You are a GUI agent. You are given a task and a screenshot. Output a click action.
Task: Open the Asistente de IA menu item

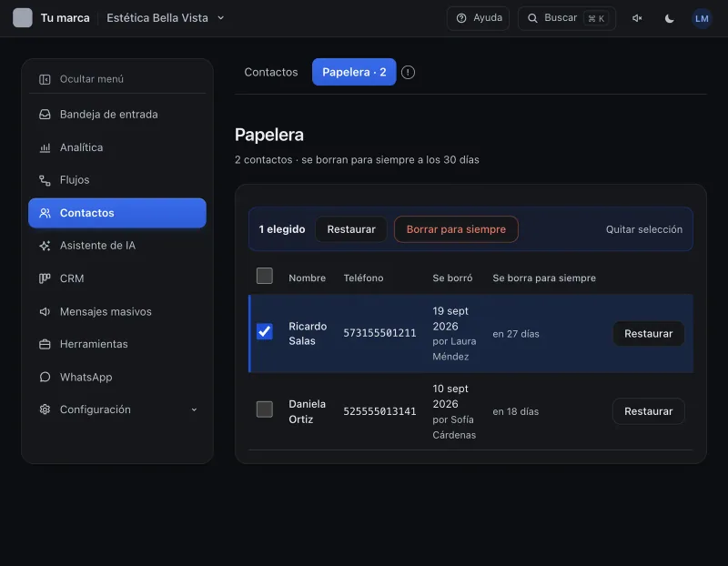(x=117, y=246)
